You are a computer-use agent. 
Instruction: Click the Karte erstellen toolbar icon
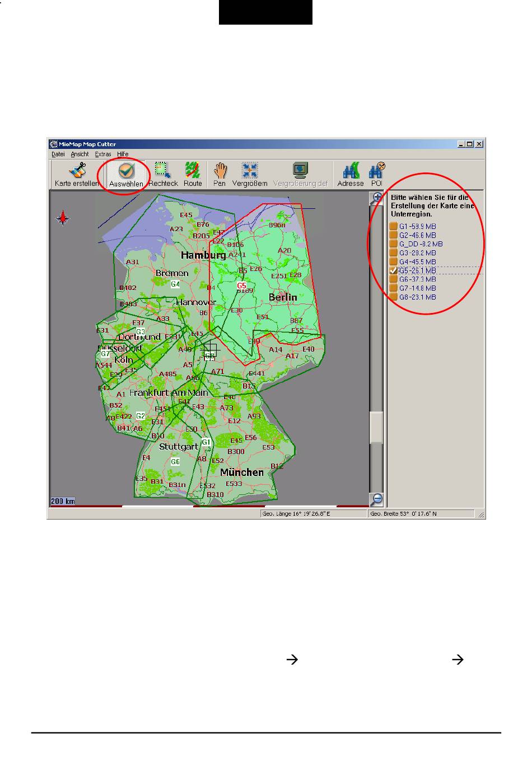(76, 174)
